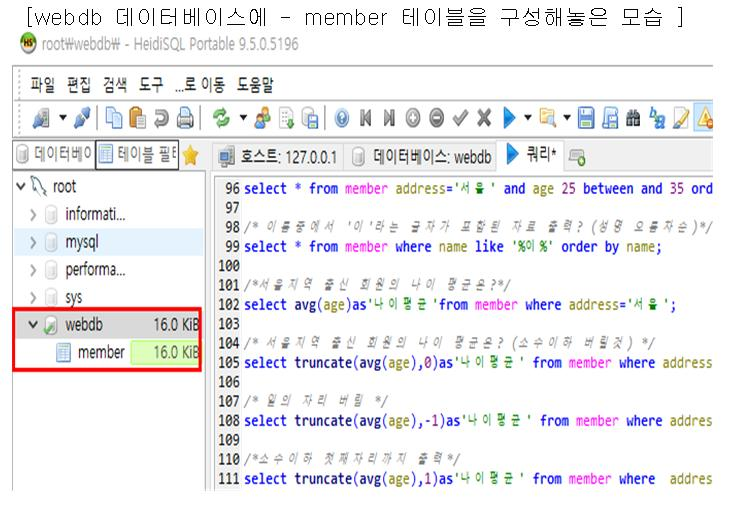Open the 파일 menu
This screenshot has height=521, width=729.
coord(42,85)
